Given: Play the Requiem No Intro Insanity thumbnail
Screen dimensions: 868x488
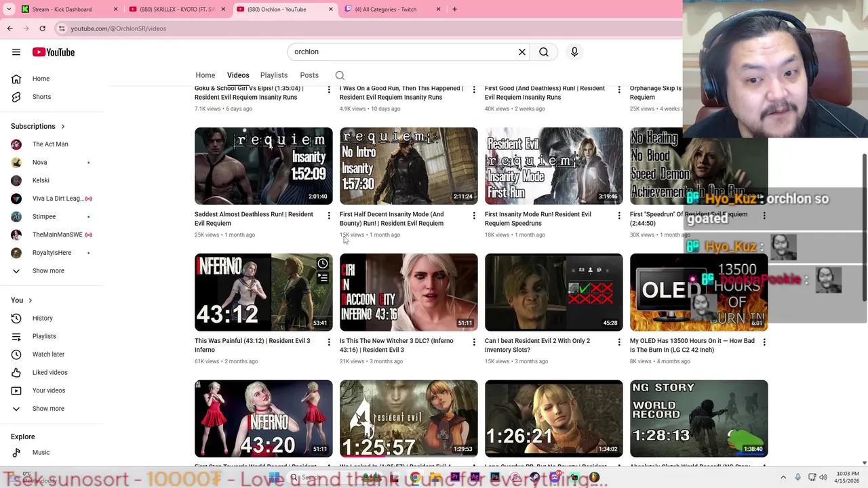Looking at the screenshot, I should pyautogui.click(x=409, y=166).
